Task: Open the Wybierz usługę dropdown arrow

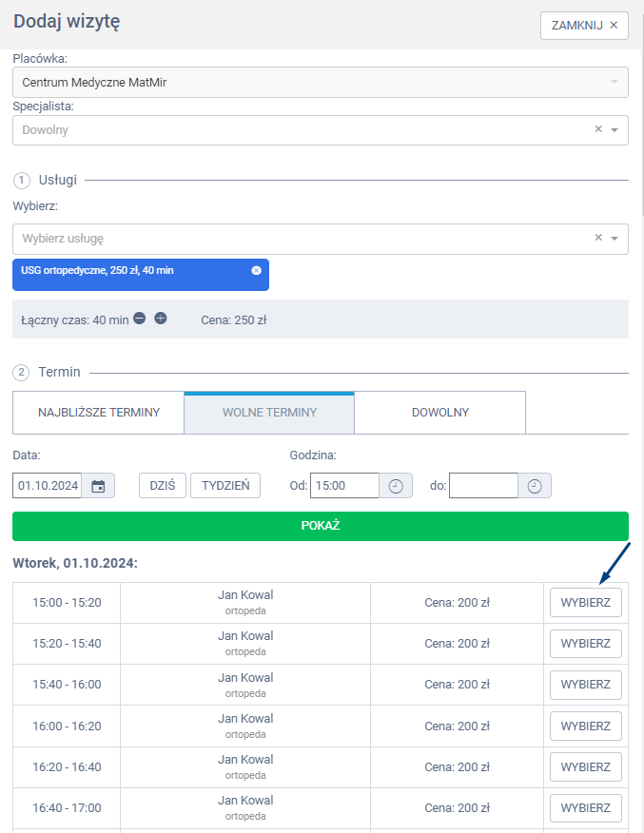Action: 615,239
